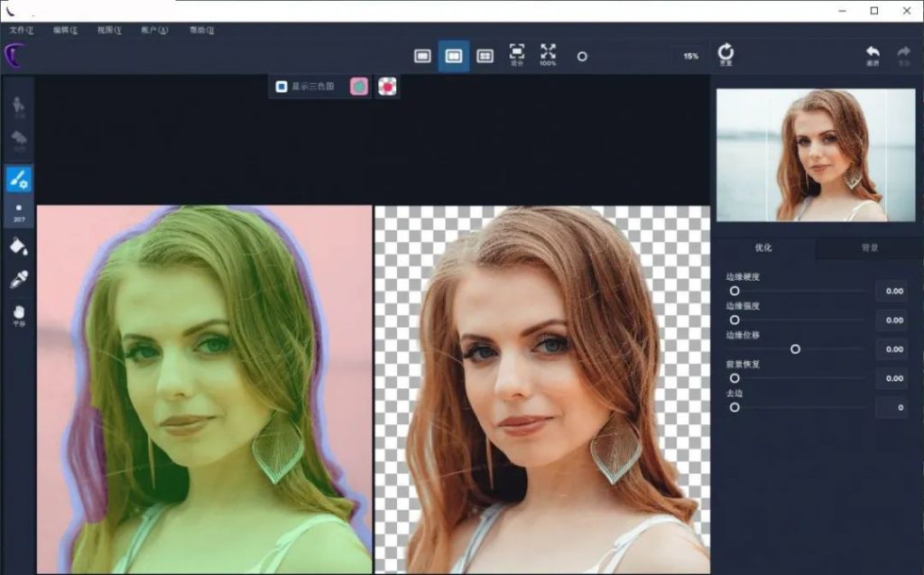
Task: Open the 视图 menu
Action: (x=109, y=30)
